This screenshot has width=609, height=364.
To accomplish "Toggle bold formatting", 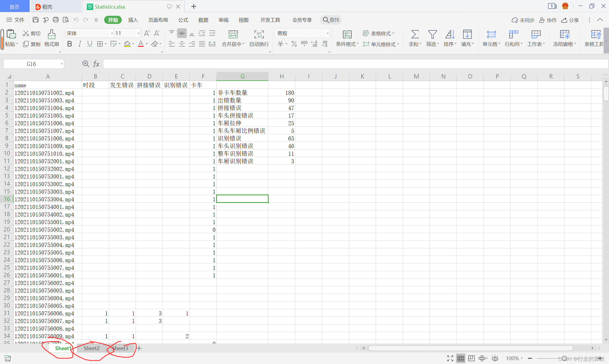I will [x=70, y=44].
